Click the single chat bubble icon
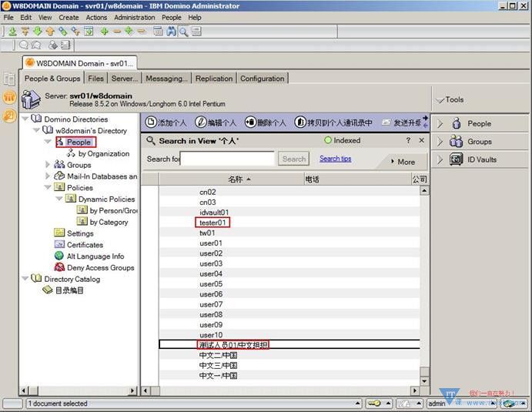The image size is (532, 412). pos(23,45)
